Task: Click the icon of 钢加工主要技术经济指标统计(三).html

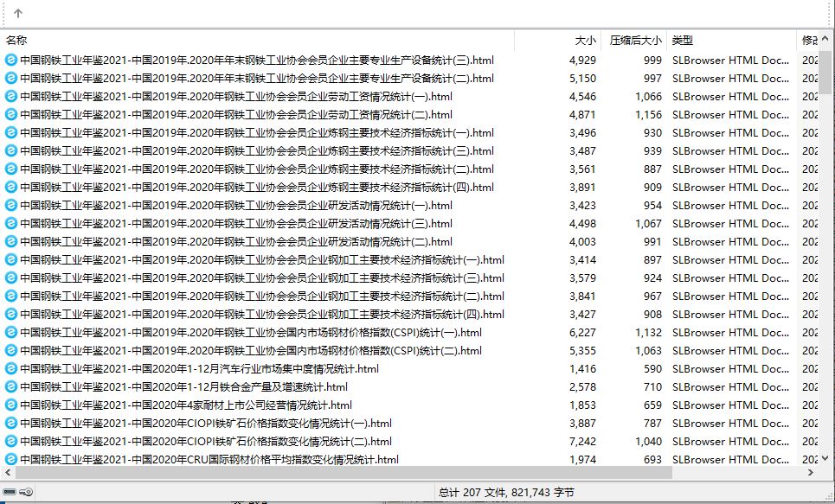Action: point(10,278)
